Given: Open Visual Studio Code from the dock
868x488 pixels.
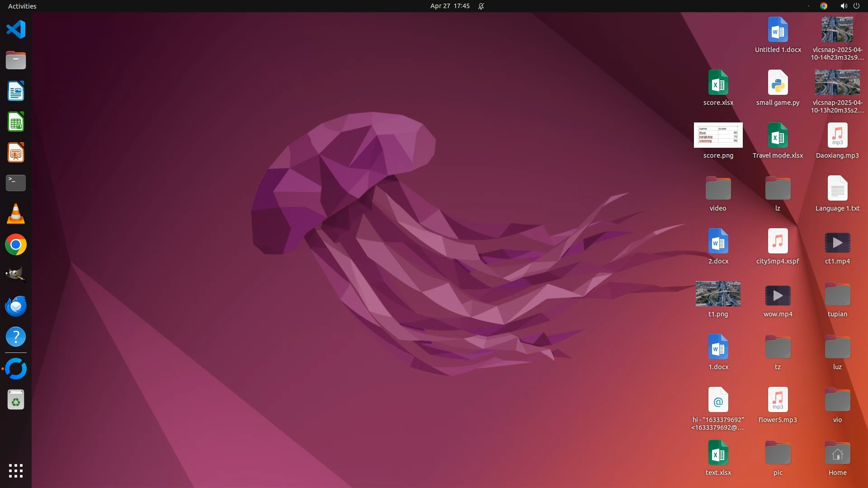Looking at the screenshot, I should tap(16, 30).
